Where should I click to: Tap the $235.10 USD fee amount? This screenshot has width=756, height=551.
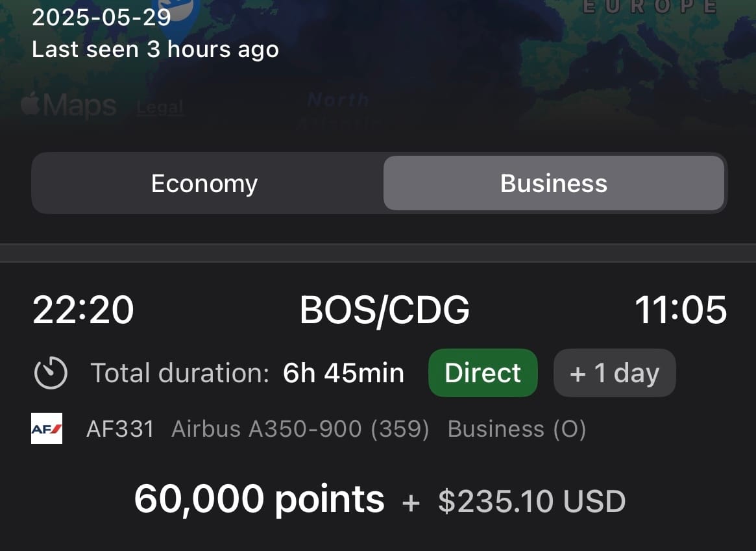[532, 501]
